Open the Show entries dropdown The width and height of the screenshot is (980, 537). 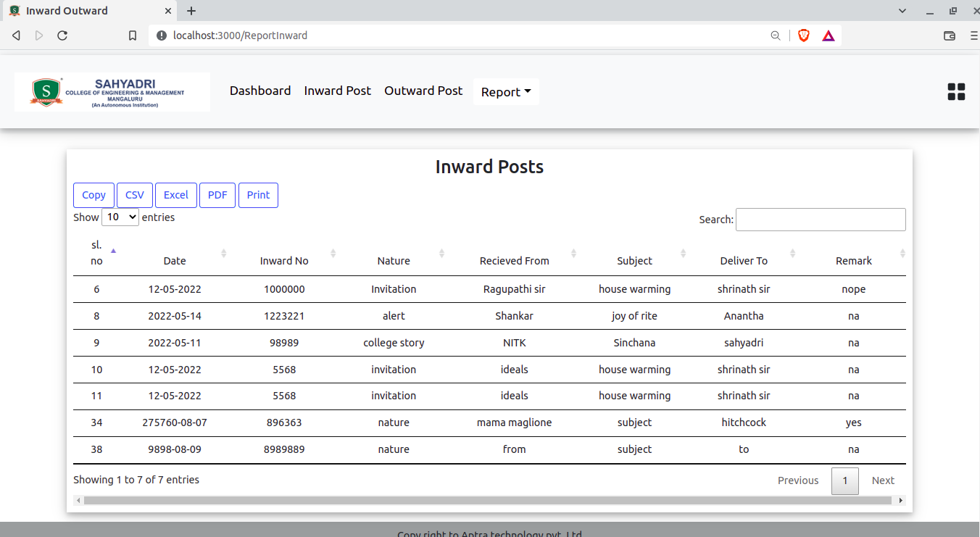[x=120, y=217]
